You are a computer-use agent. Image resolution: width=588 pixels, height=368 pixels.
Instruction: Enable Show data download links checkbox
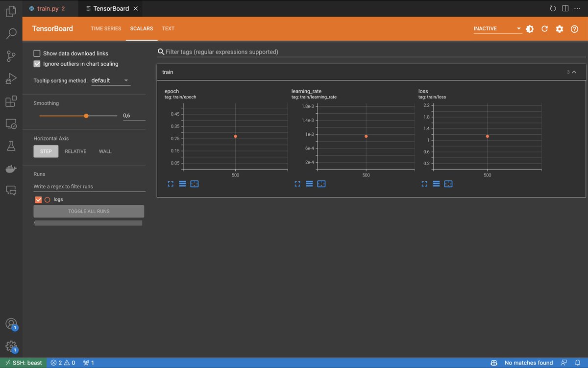[x=37, y=53]
